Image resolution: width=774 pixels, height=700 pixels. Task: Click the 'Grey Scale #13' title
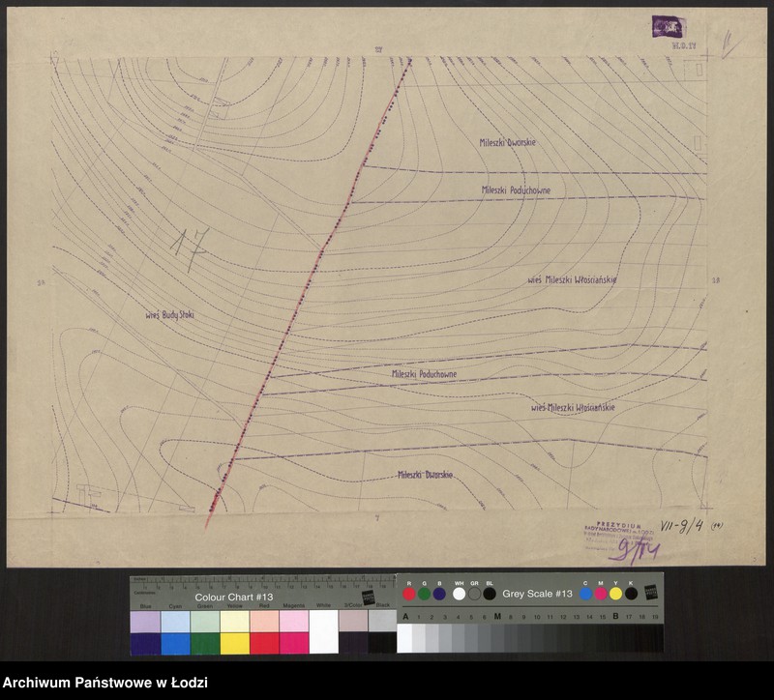coord(537,594)
